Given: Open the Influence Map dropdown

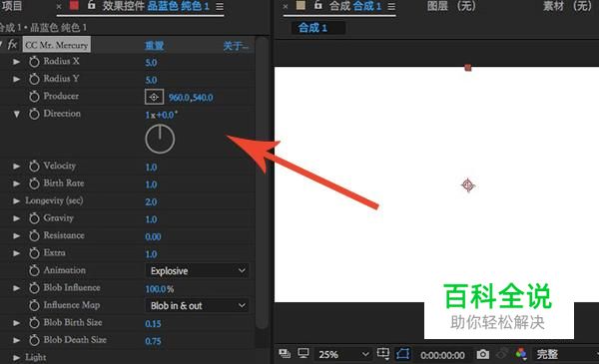Looking at the screenshot, I should click(x=197, y=305).
